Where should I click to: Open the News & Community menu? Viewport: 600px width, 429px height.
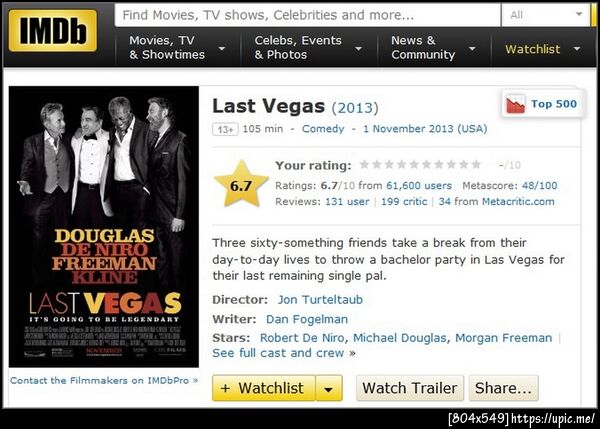coord(434,48)
